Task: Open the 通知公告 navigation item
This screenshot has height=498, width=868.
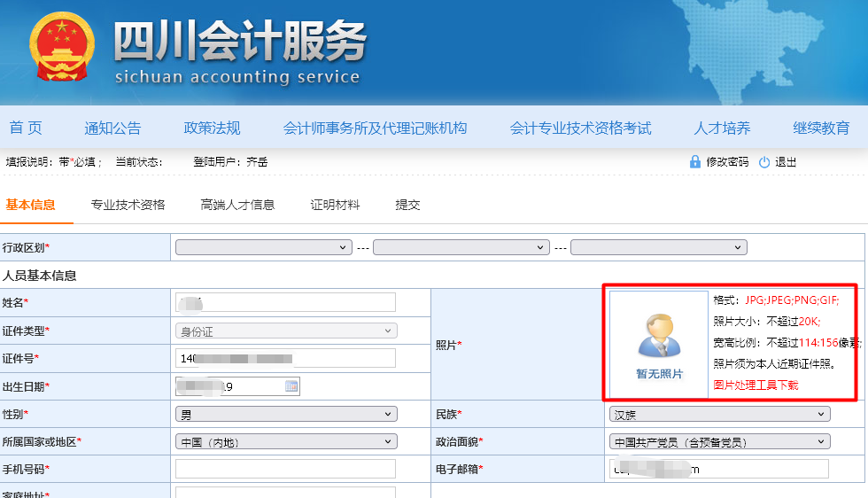Action: 113,128
